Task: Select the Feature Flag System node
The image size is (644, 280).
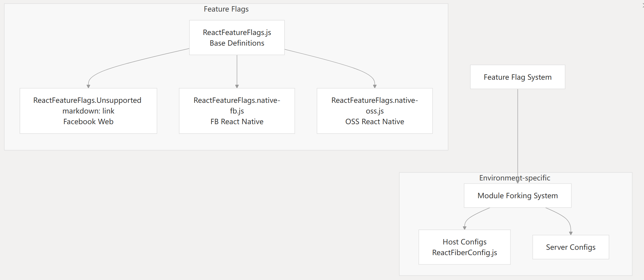Action: tap(517, 77)
